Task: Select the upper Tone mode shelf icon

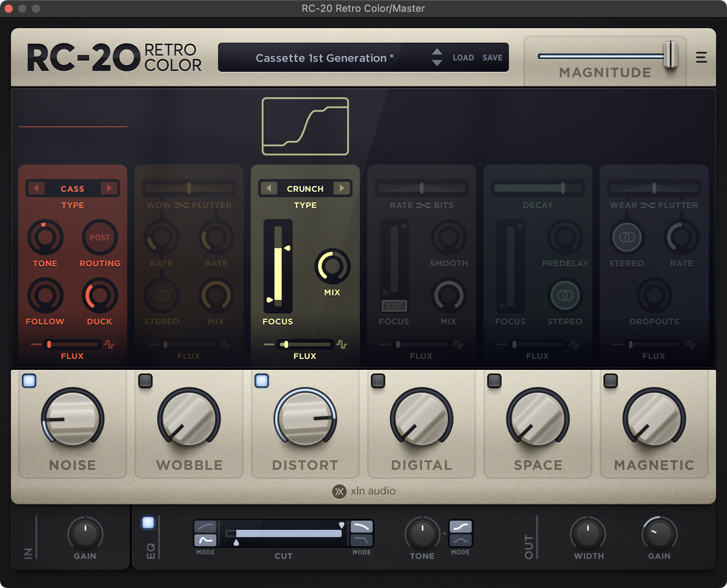Action: point(461,527)
